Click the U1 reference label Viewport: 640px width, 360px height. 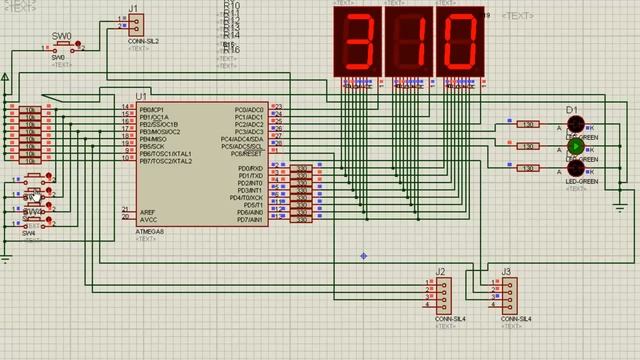[x=141, y=96]
